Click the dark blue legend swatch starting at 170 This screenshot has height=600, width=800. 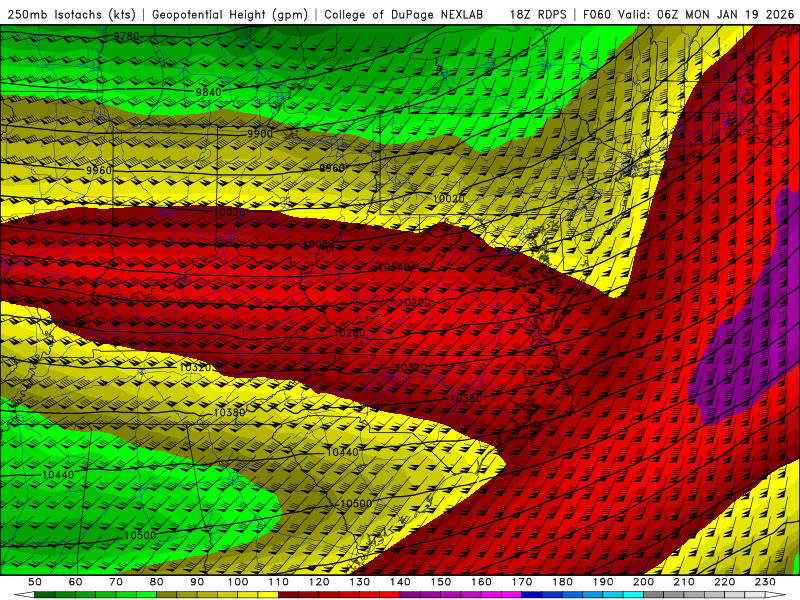[x=532, y=595]
